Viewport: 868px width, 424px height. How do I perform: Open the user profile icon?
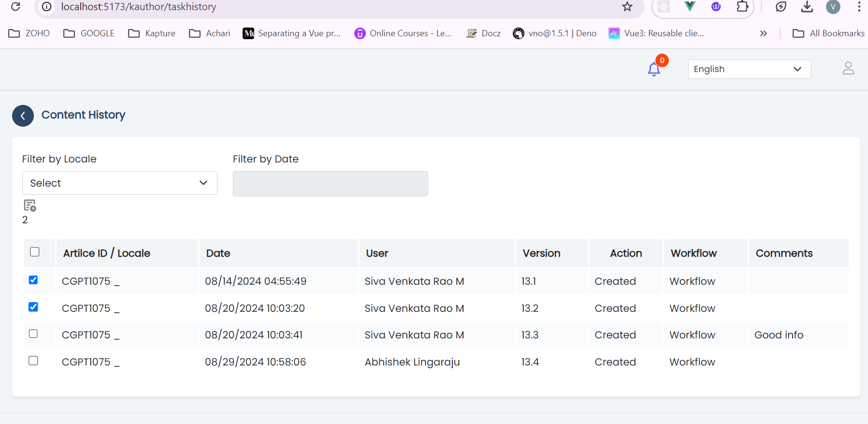coord(848,68)
